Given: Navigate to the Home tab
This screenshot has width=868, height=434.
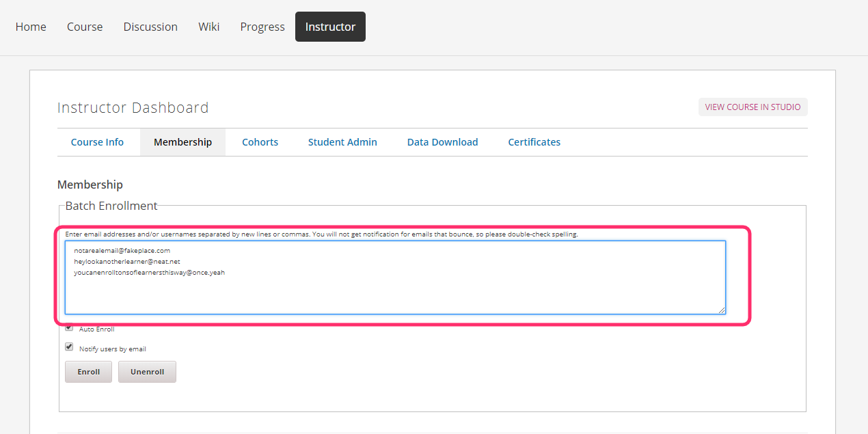Looking at the screenshot, I should [31, 27].
